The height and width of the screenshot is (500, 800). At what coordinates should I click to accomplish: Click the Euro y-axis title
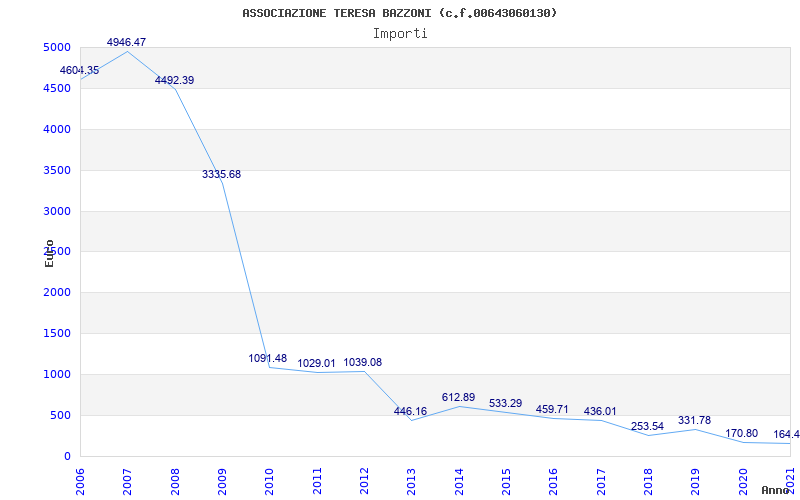[49, 253]
